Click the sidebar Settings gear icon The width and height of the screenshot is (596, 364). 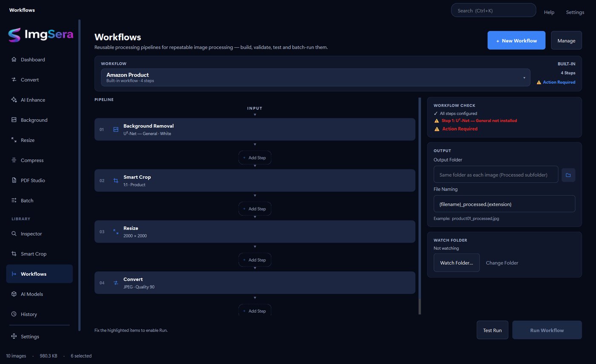pyautogui.click(x=14, y=336)
